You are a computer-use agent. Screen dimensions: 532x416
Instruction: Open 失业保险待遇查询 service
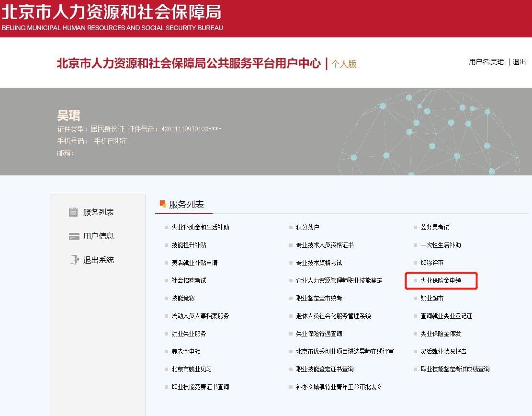(x=319, y=334)
